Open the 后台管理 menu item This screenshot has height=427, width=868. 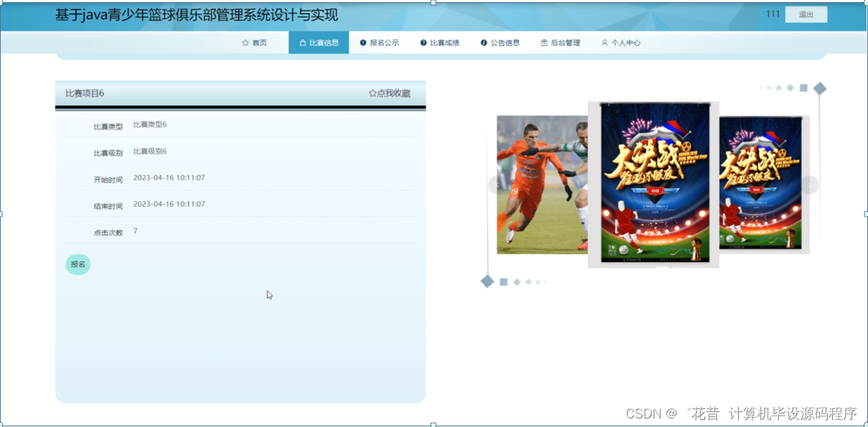click(560, 43)
